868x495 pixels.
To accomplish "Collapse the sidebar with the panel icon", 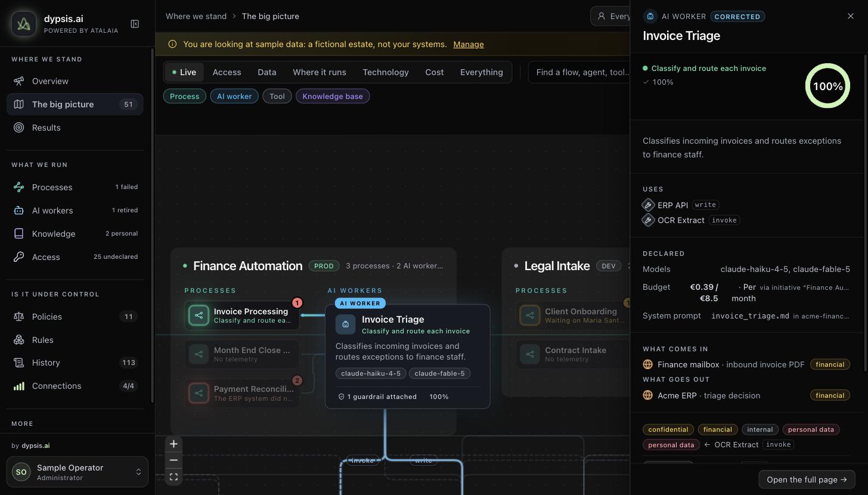I will pos(135,24).
